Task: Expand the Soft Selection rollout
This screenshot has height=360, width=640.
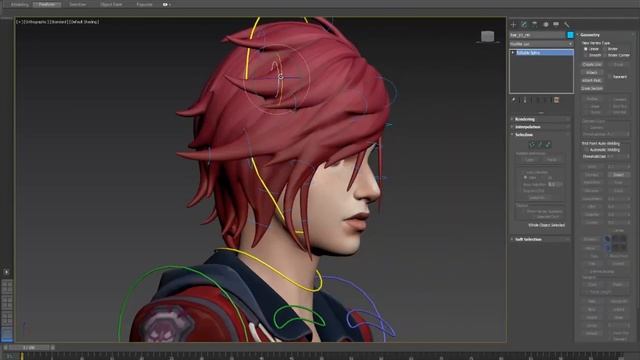Action: pos(541,240)
